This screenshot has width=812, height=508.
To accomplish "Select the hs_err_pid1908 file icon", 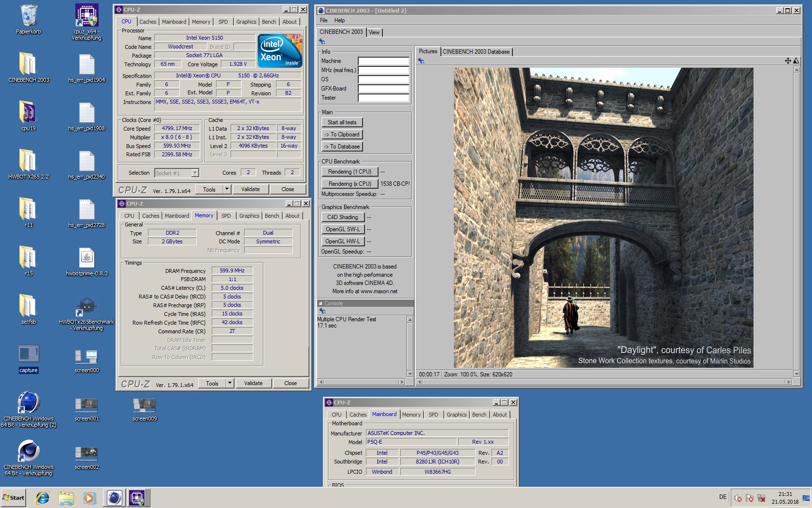I will 87,116.
